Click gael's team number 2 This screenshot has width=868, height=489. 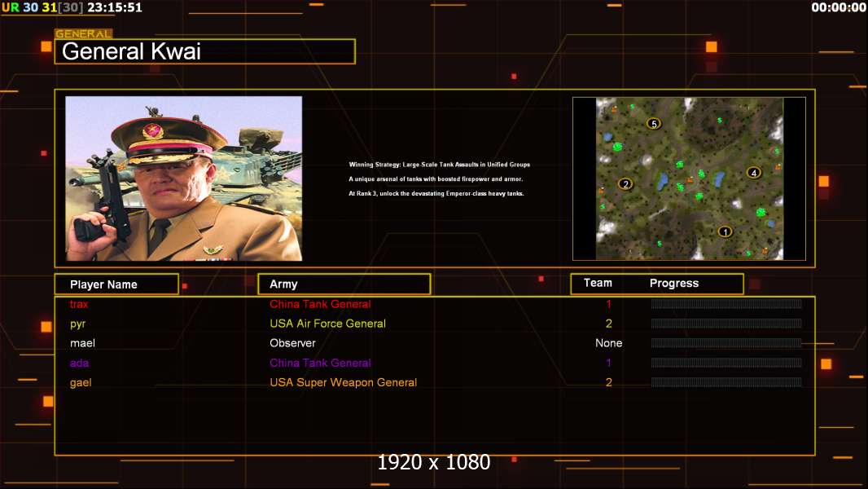coord(608,382)
